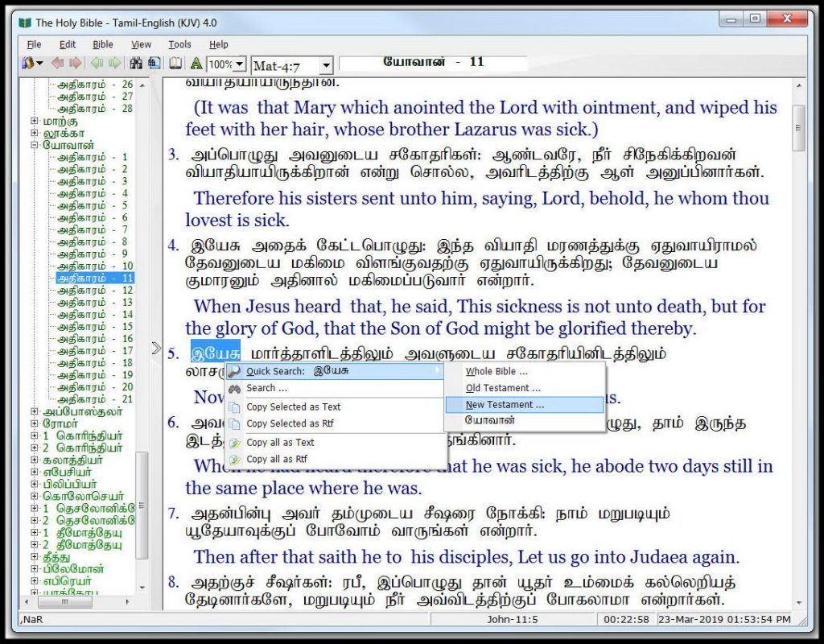Select அதிகாரம் - 5 under யோவான்
Viewport: 824px width, 644px height.
pos(93,205)
